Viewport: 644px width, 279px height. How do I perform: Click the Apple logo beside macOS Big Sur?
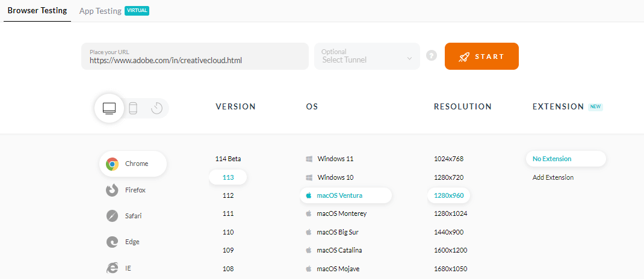coord(309,232)
